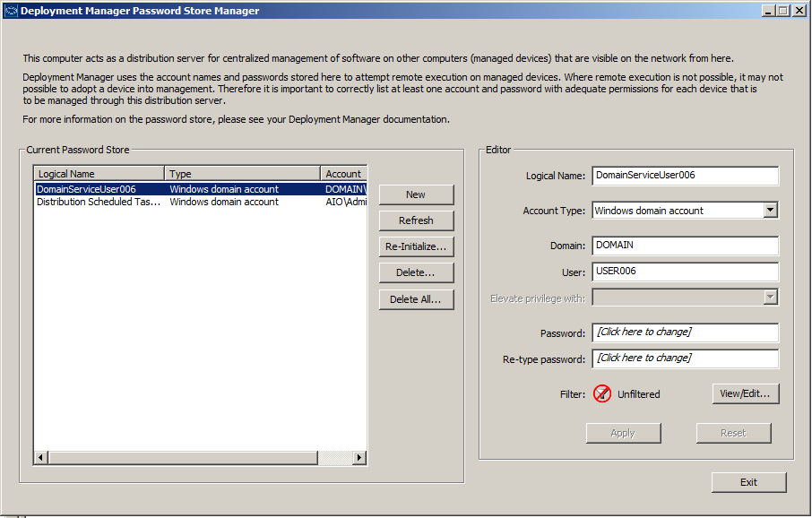The width and height of the screenshot is (812, 518).
Task: Sort list by Logical Name column
Action: point(99,174)
